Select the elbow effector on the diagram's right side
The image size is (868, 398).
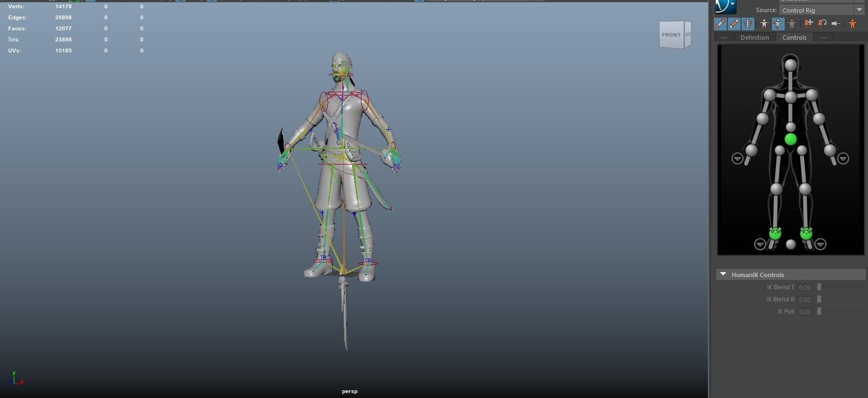819,118
